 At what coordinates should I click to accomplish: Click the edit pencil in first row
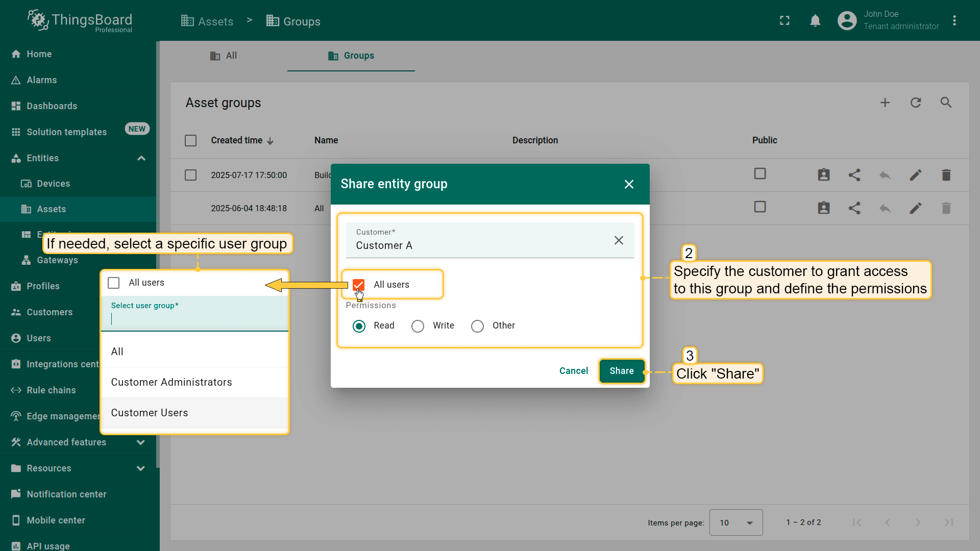(x=915, y=175)
